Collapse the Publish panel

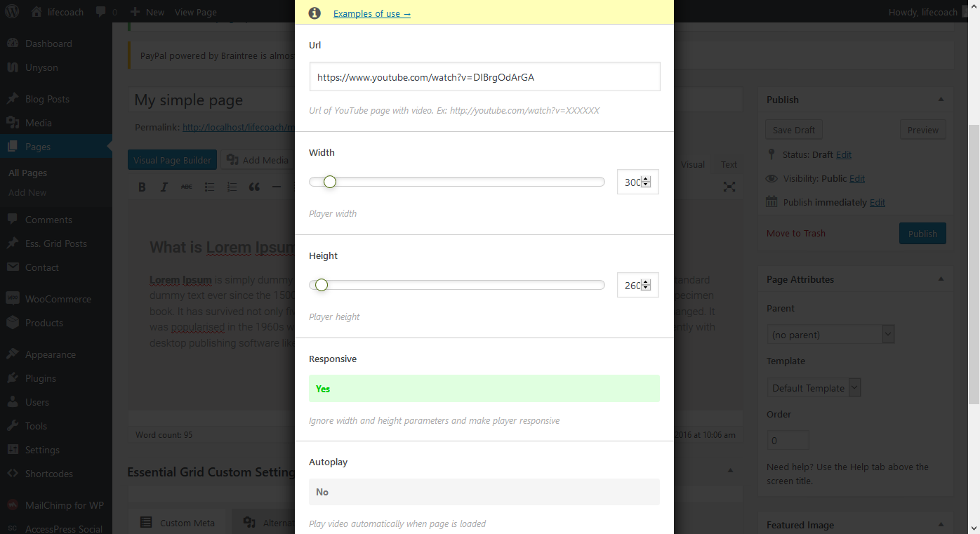(941, 100)
